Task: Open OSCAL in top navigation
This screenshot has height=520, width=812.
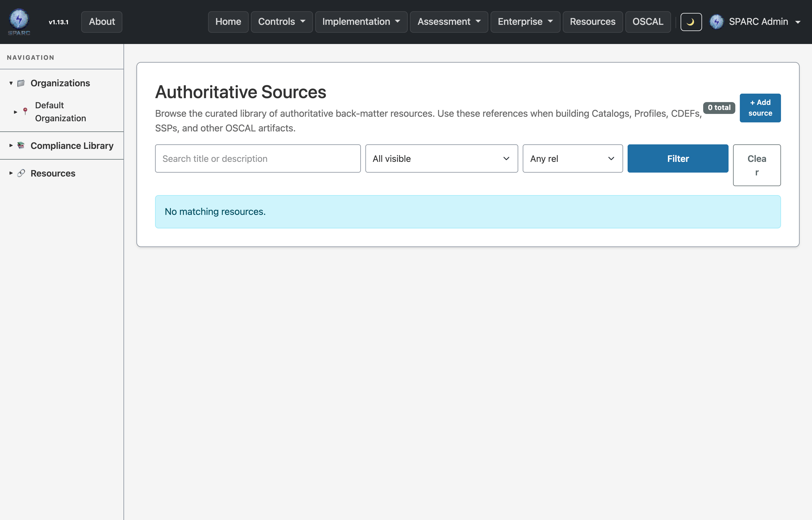Action: (648, 22)
